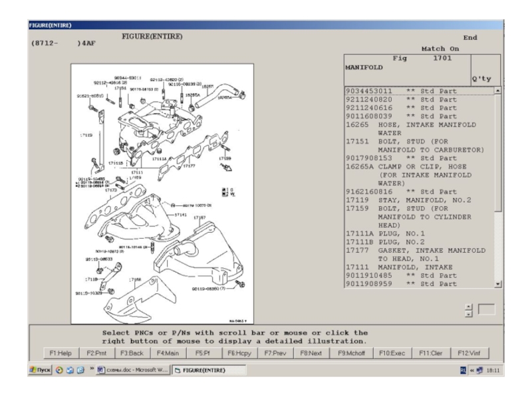
Task: Click the first quick launch icon beside Пуск
Action: point(59,370)
